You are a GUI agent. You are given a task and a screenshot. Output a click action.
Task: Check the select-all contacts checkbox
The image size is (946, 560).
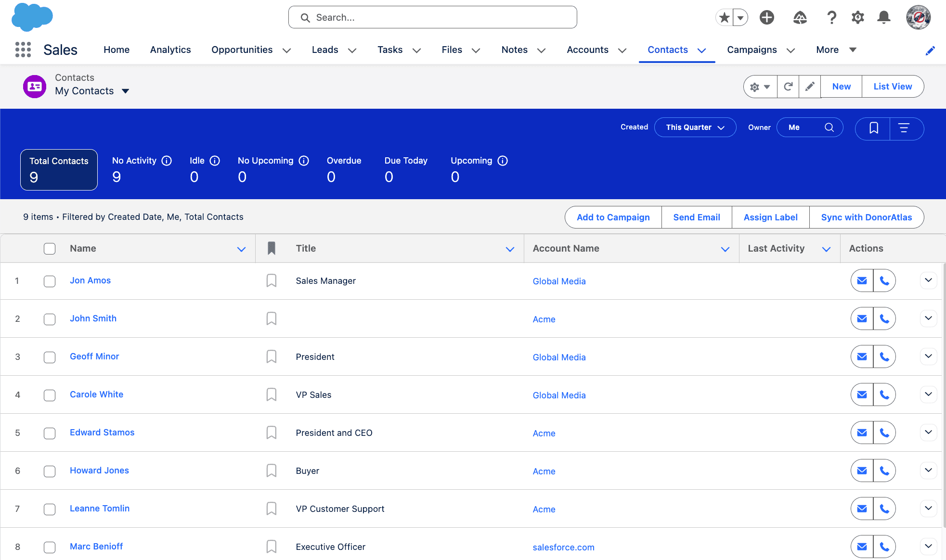[x=50, y=248]
